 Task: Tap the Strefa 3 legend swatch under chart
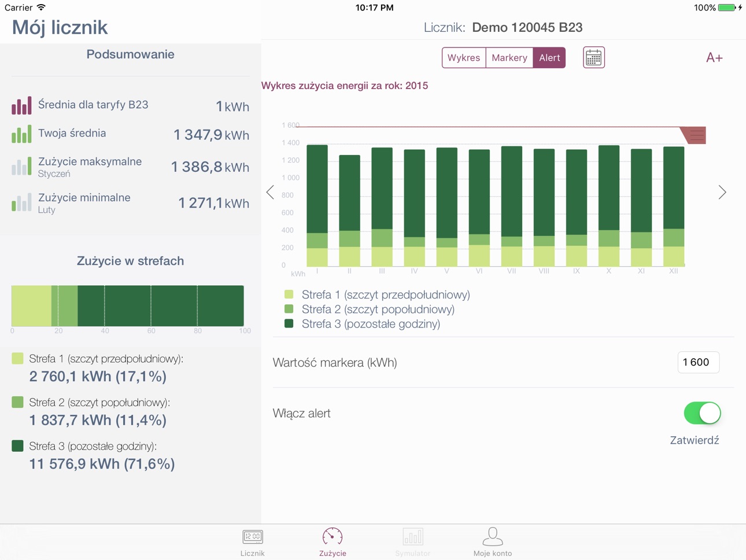point(289,323)
